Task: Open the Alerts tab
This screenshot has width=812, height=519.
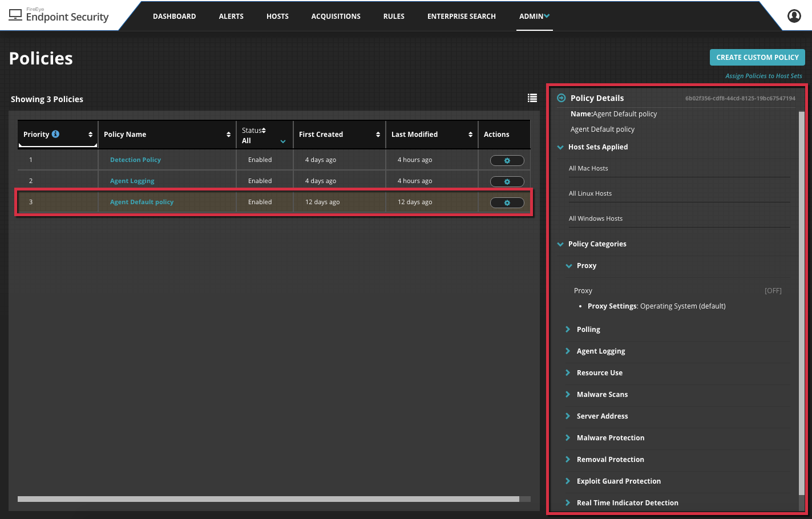Action: pyautogui.click(x=231, y=17)
